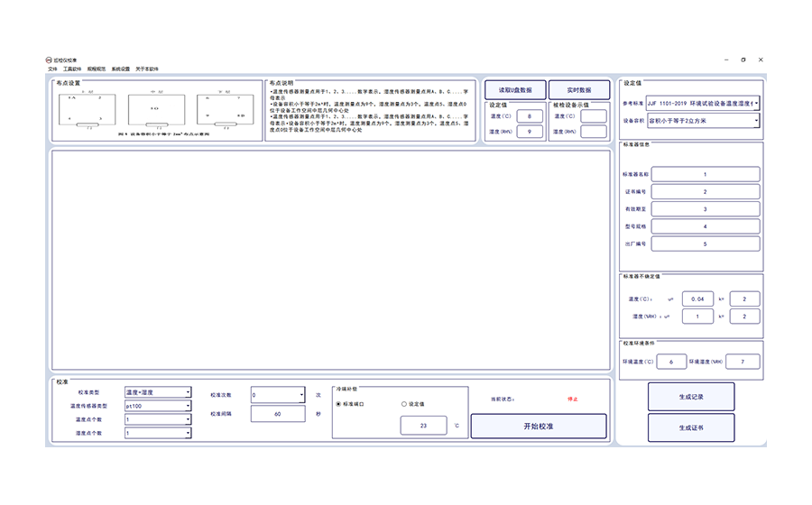
Task: Click the 标准器名称 input field
Action: 705,175
